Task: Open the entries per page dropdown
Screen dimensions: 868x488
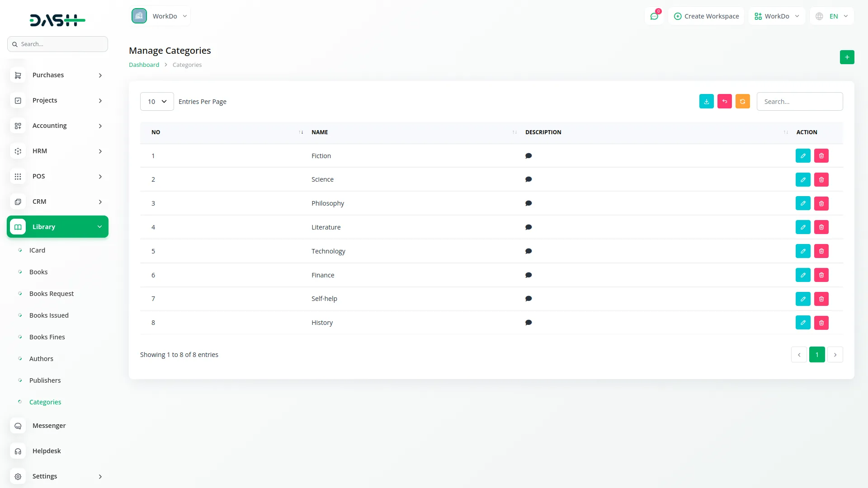Action: pos(157,102)
